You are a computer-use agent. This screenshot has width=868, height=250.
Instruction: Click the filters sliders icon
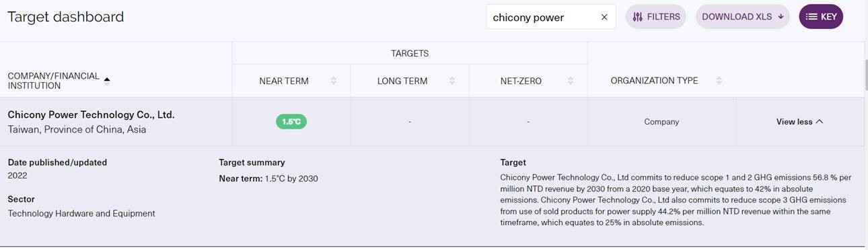637,17
